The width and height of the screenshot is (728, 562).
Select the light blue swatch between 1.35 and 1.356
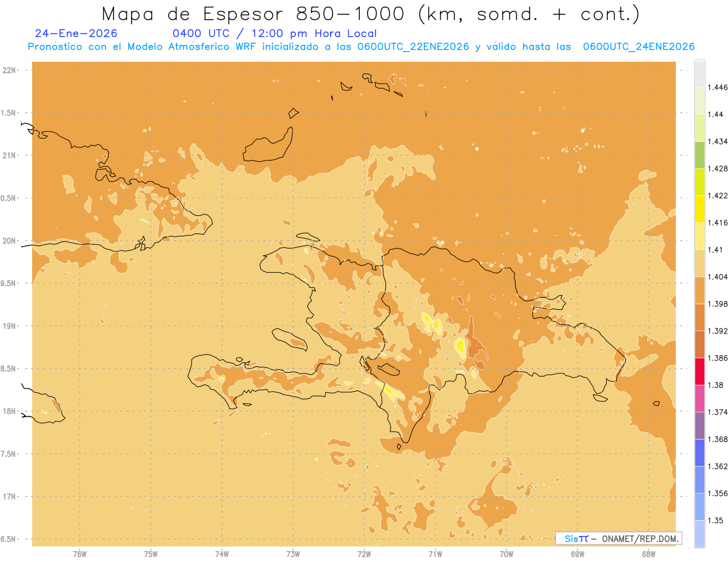(x=699, y=506)
